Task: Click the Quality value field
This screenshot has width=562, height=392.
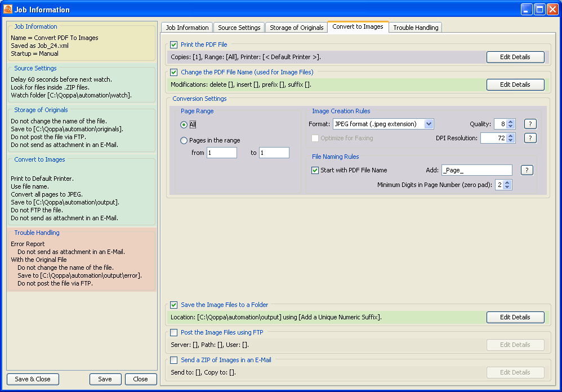Action: click(x=501, y=124)
